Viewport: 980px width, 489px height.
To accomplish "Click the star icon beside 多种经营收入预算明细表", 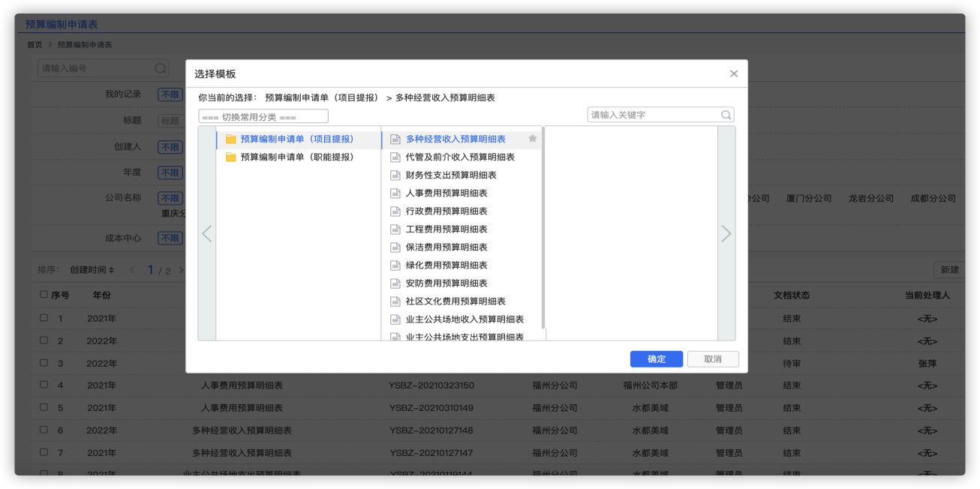I will click(x=533, y=139).
